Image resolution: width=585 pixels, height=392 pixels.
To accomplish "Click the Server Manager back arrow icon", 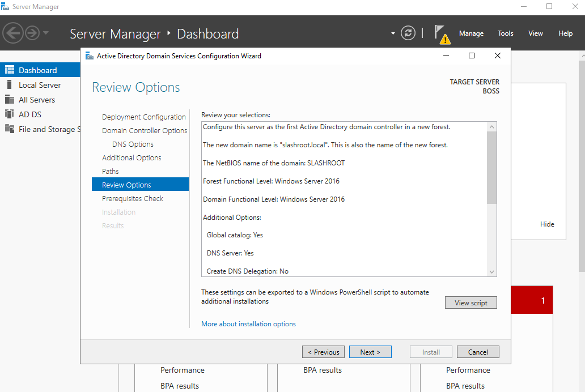I will (12, 33).
